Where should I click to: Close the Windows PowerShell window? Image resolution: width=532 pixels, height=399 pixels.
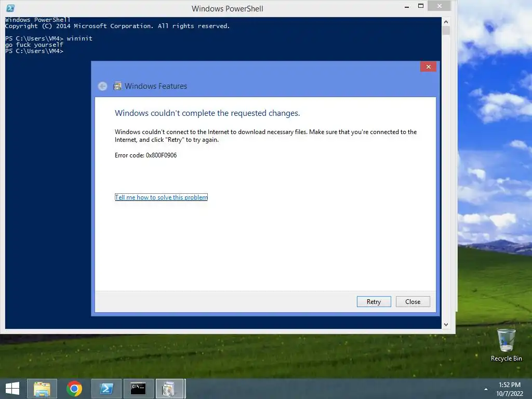click(x=440, y=6)
